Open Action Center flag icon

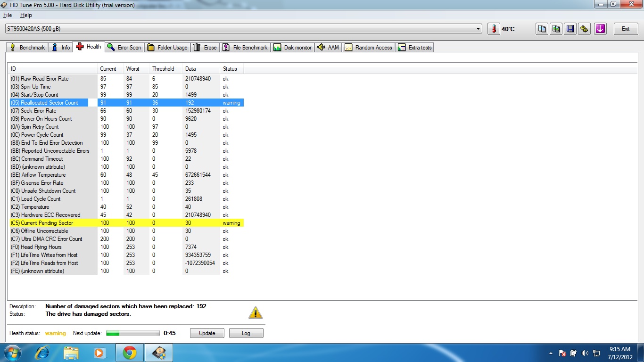point(562,353)
